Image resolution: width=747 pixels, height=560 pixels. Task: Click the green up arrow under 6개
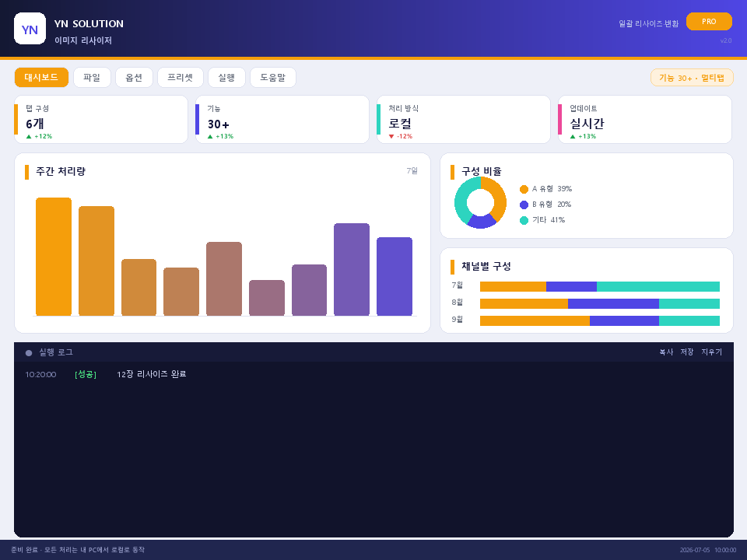click(x=29, y=137)
